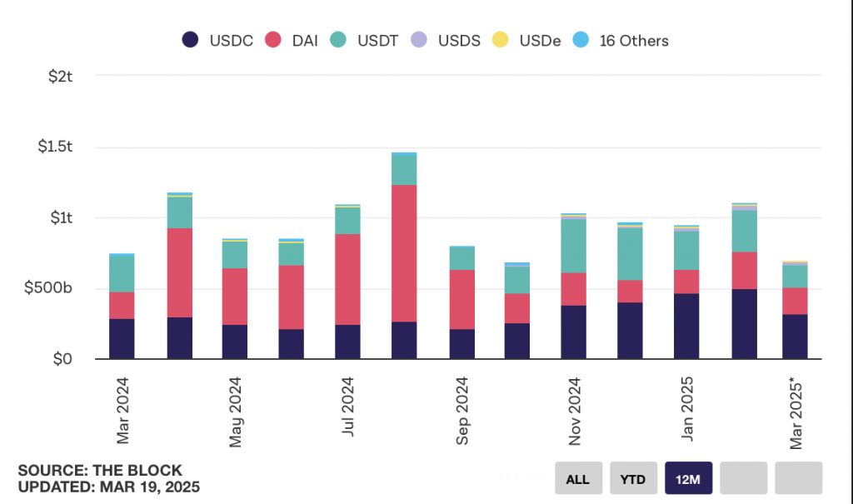Screen dimensions: 853x504
Task: Click the tall red DAI segment of the tallest bar
Action: 404,253
